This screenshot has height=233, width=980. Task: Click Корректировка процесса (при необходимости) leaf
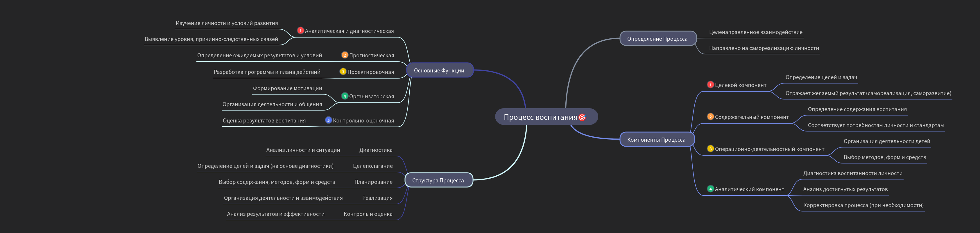(x=863, y=205)
